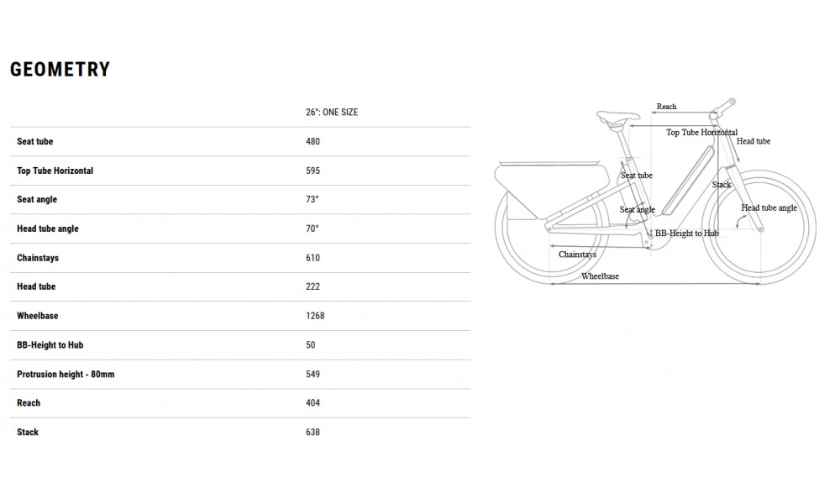Click the Reach label in the bike diagram
Image resolution: width=840 pixels, height=504 pixels.
[666, 107]
